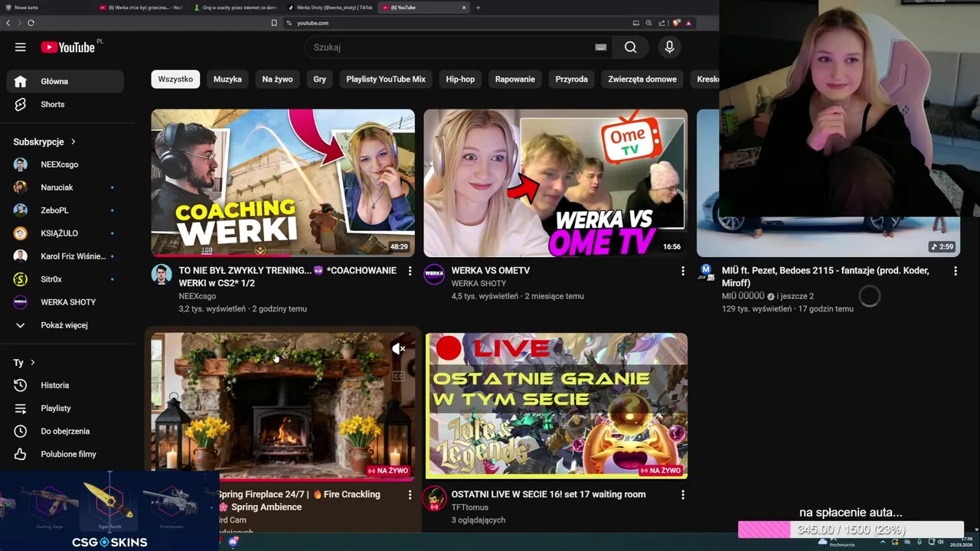Select the Playlisty YouTube Mix chip

(x=386, y=80)
